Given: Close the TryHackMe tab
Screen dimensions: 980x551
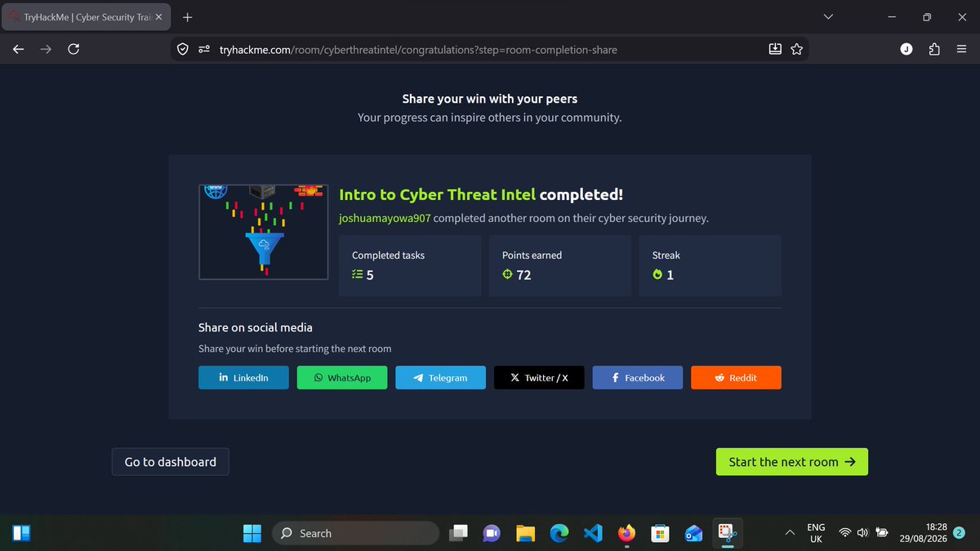Looking at the screenshot, I should [158, 17].
